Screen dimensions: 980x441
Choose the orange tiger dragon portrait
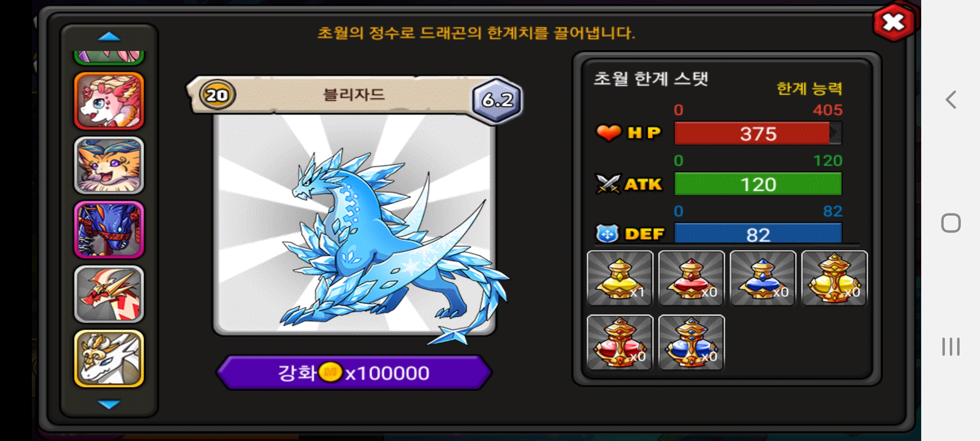click(x=109, y=165)
